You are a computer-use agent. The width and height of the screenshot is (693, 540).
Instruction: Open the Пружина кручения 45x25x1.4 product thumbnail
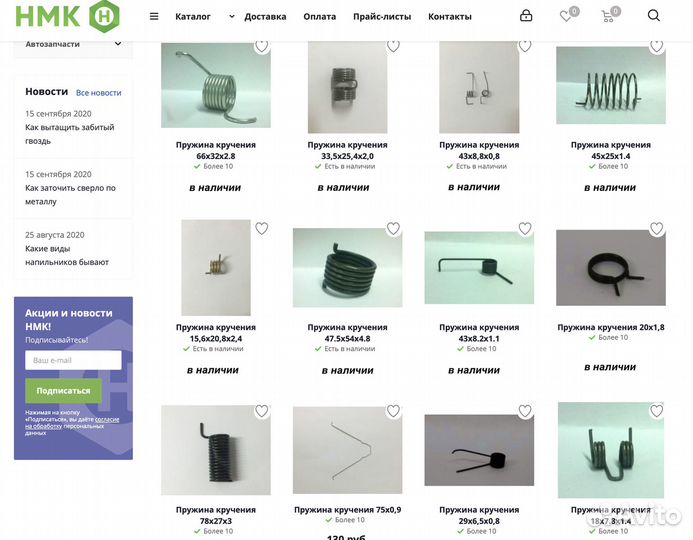[x=610, y=85]
